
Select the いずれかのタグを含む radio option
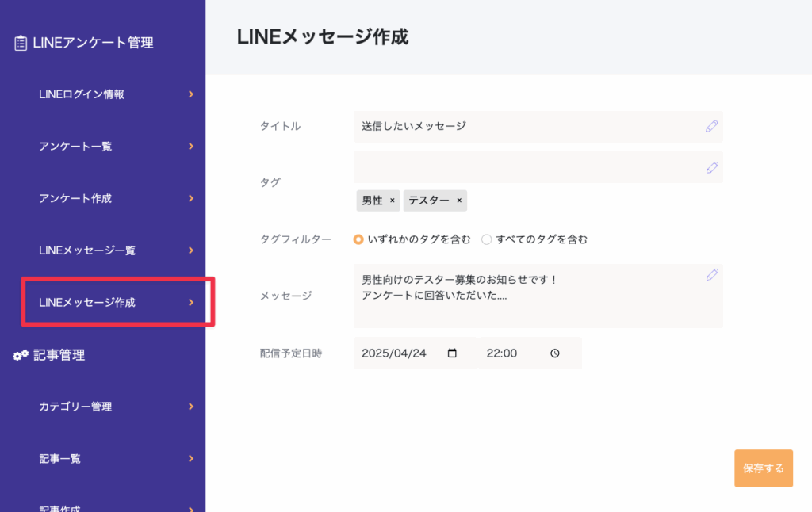click(x=358, y=239)
